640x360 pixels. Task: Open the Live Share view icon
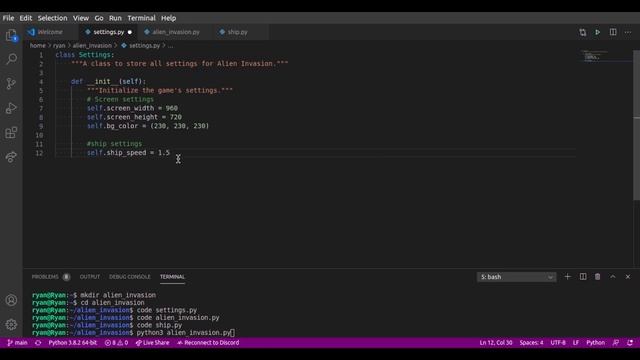pyautogui.click(x=11, y=157)
